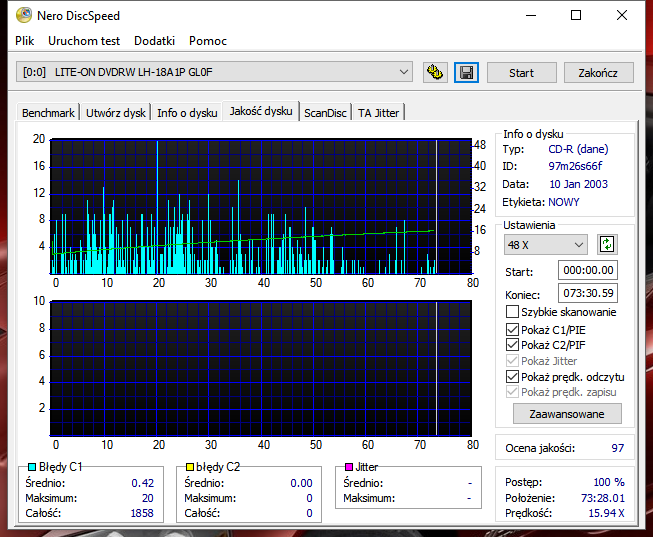The width and height of the screenshot is (653, 537).
Task: Toggle the Pokaż C2/PIF checkbox
Action: click(x=512, y=345)
